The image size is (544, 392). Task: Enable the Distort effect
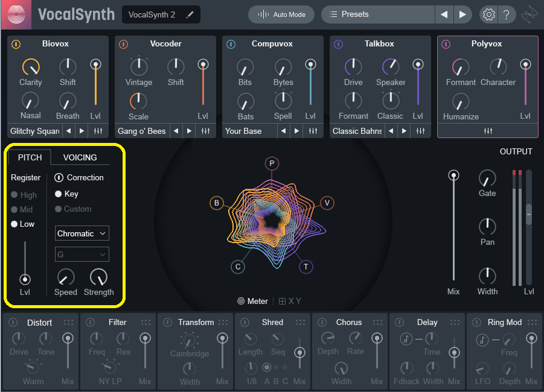pos(13,322)
